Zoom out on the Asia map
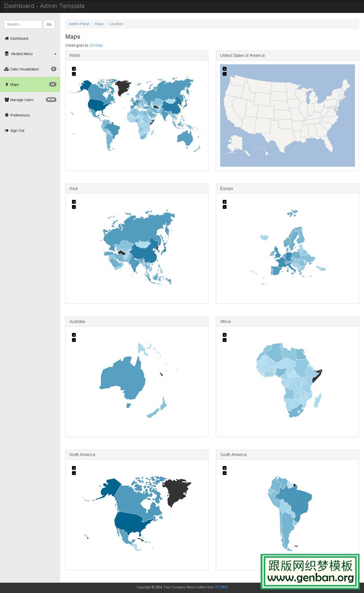 coord(74,207)
